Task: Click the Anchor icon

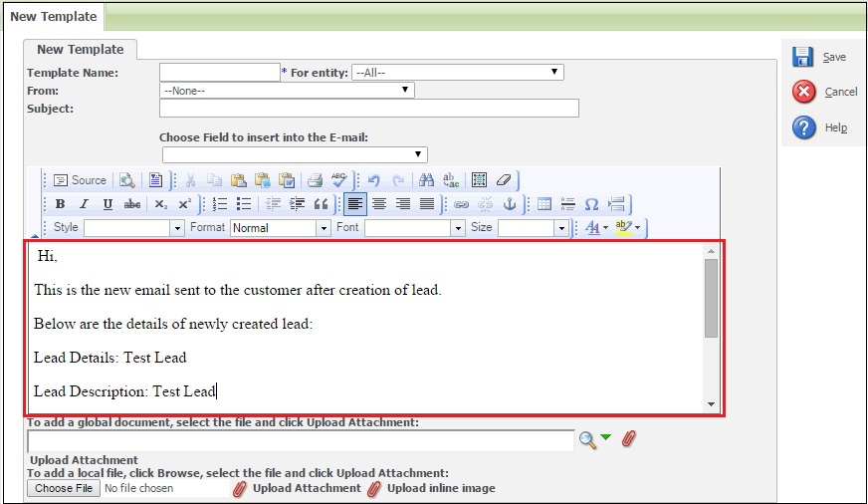Action: [x=510, y=204]
